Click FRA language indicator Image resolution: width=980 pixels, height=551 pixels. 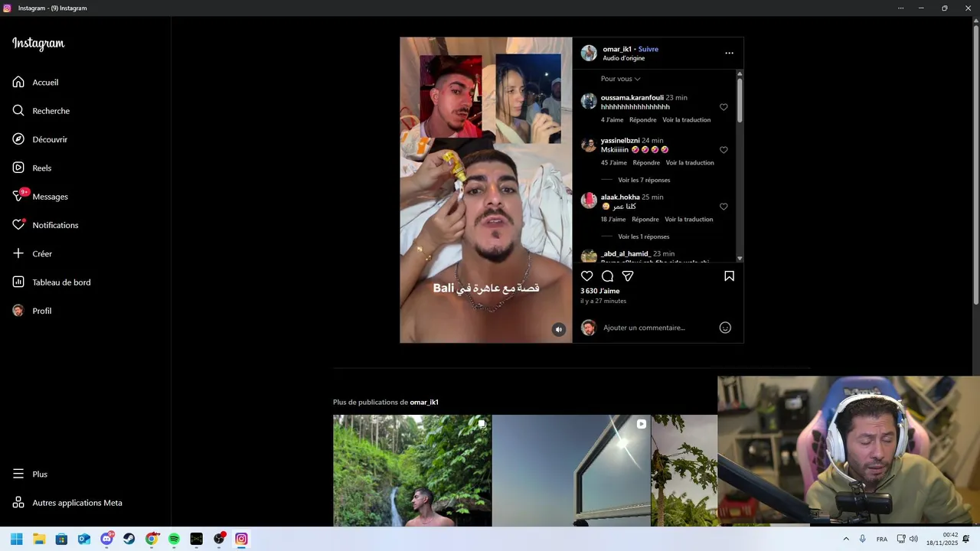pos(882,539)
